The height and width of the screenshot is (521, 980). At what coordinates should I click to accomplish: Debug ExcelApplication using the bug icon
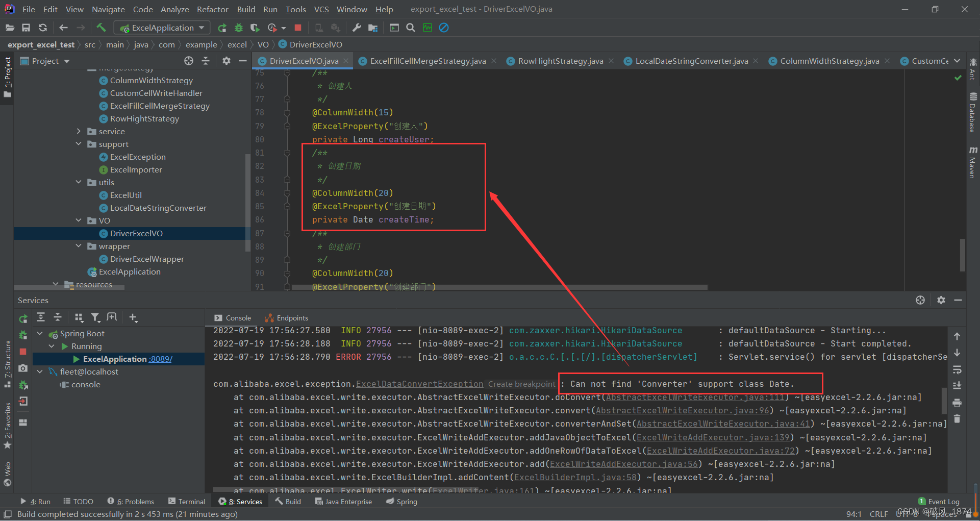[x=238, y=28]
